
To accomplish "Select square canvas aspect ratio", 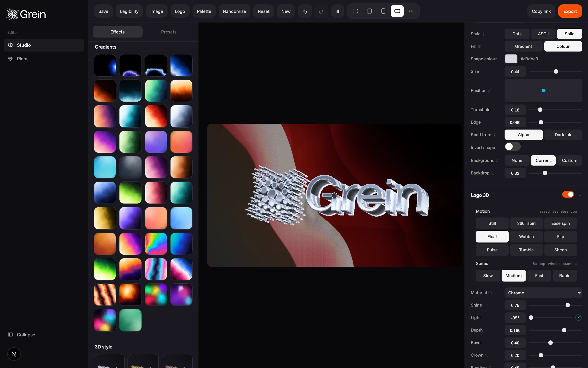I will [369, 11].
